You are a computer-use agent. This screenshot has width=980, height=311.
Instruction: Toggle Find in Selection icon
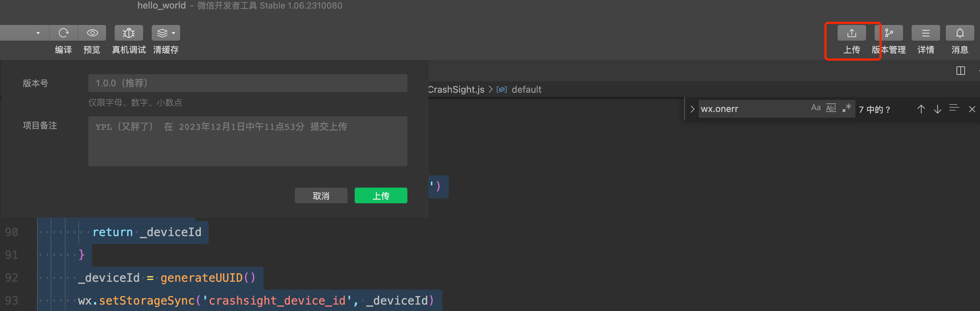[x=954, y=108]
